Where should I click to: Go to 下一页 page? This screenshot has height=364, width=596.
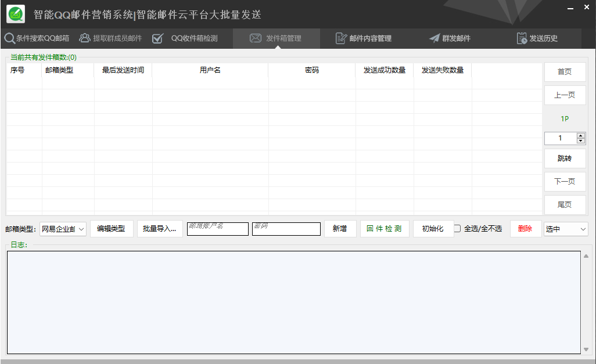(x=565, y=182)
